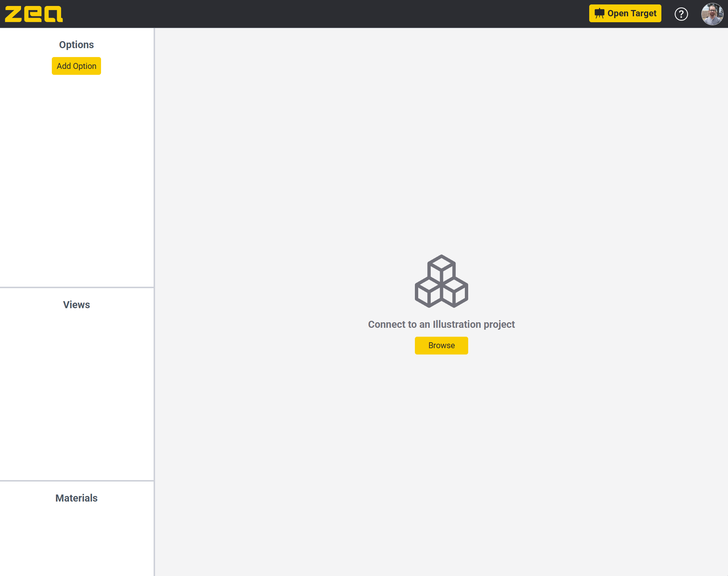Click the Add Option button
The height and width of the screenshot is (576, 728).
click(x=76, y=66)
